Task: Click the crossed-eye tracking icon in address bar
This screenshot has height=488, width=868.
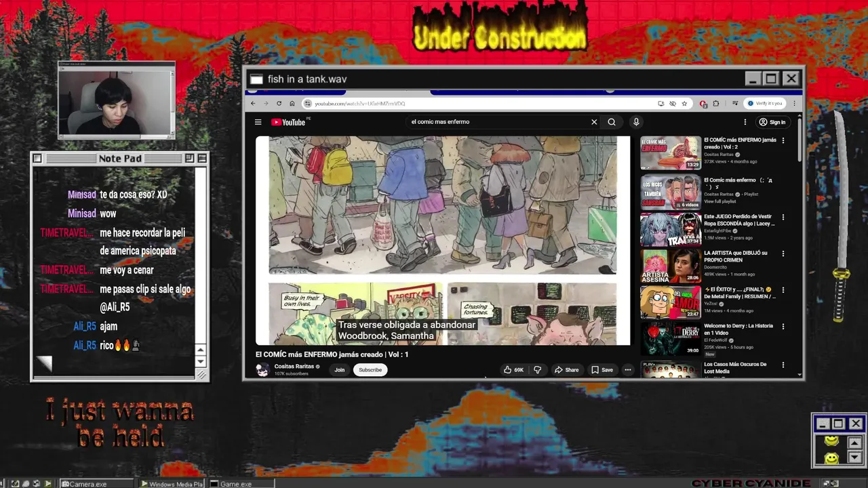Action: (x=673, y=104)
